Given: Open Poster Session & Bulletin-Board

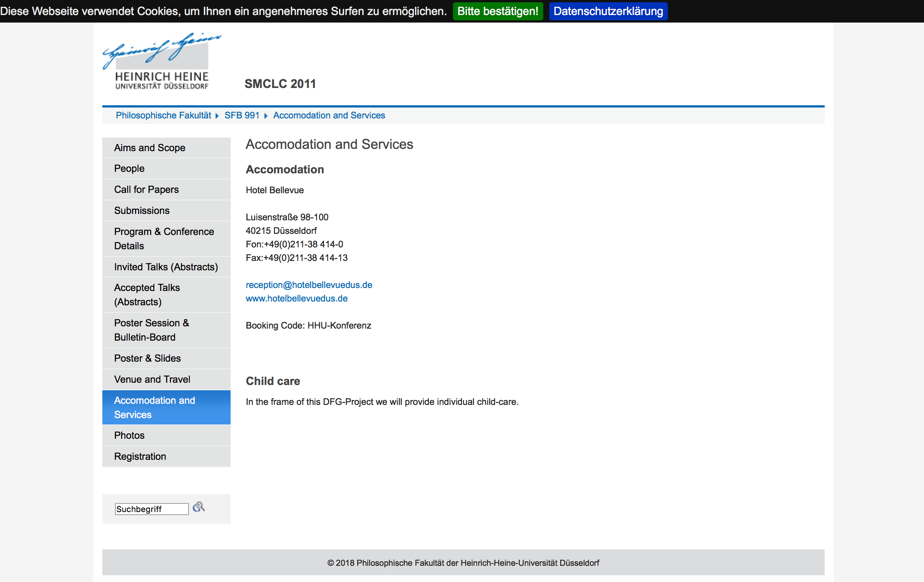Looking at the screenshot, I should (x=152, y=330).
